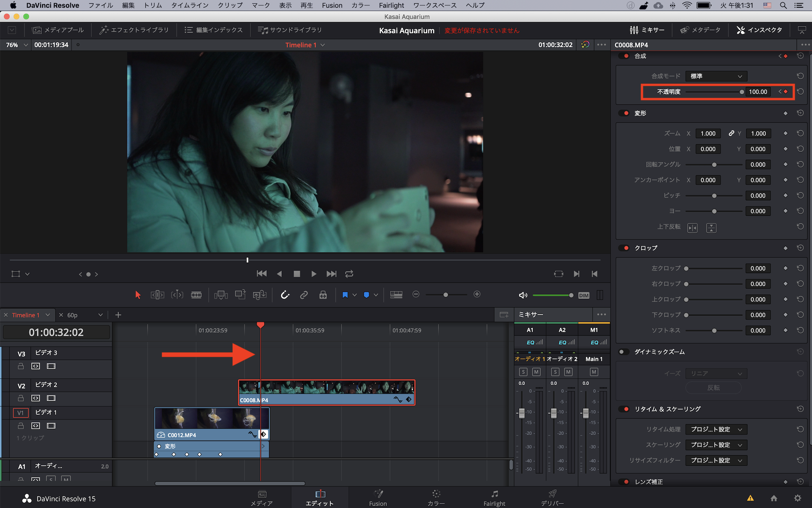This screenshot has width=812, height=508.
Task: Mute the A1 channel in the mixer
Action: (536, 372)
